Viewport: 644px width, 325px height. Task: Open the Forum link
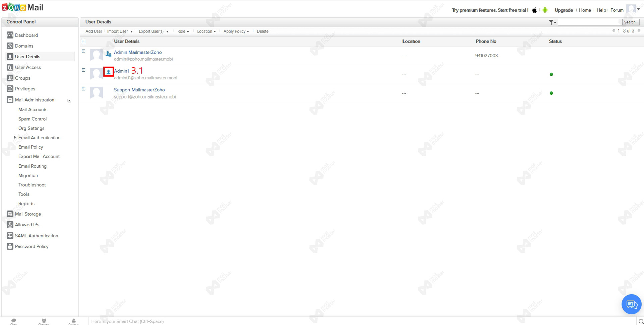[x=617, y=10]
